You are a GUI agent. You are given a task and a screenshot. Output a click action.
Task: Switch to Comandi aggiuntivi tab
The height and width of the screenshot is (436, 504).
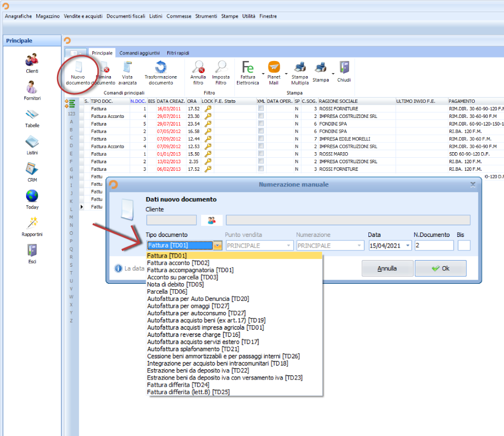(140, 53)
